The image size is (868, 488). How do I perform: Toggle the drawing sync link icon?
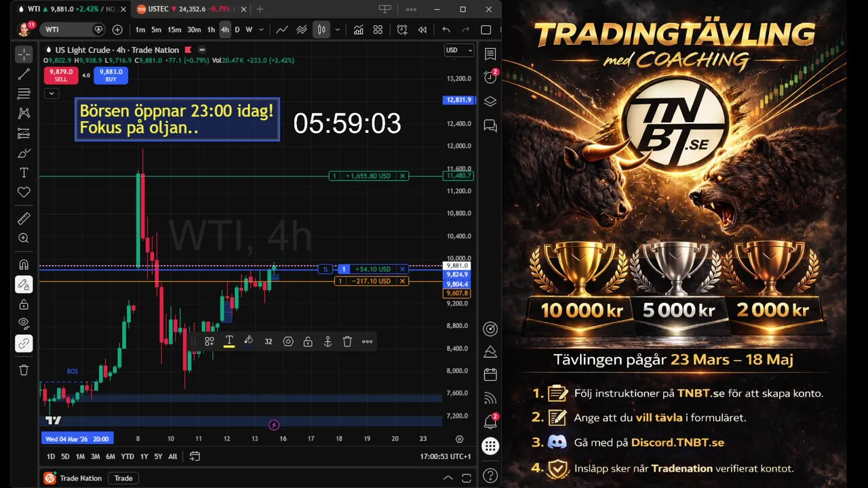pos(24,344)
